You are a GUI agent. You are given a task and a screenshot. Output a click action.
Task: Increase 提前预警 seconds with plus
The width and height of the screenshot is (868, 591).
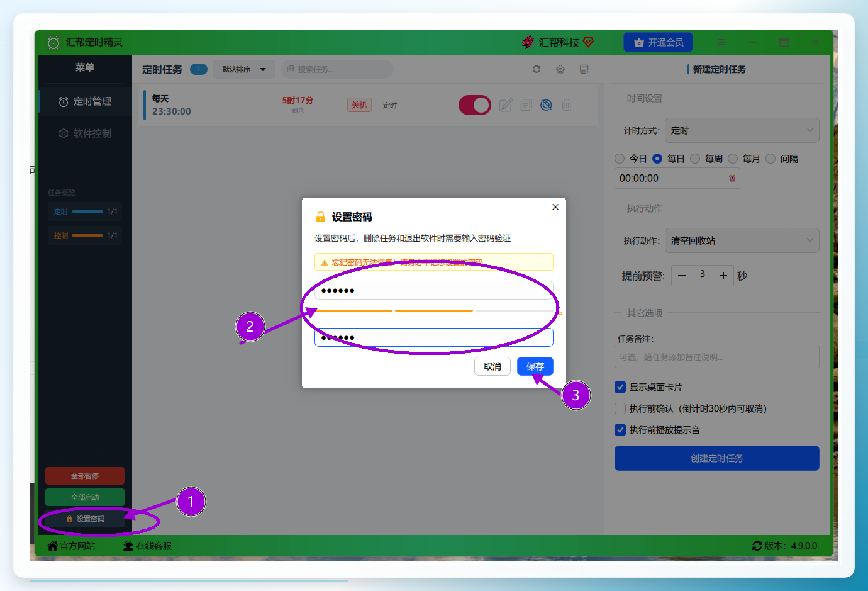pyautogui.click(x=723, y=276)
